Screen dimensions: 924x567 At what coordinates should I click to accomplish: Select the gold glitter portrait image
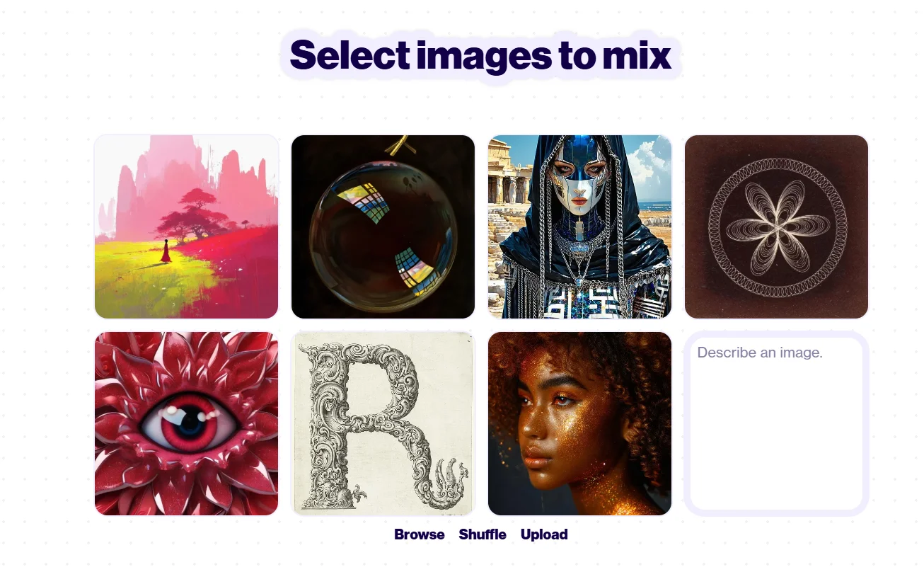point(579,423)
